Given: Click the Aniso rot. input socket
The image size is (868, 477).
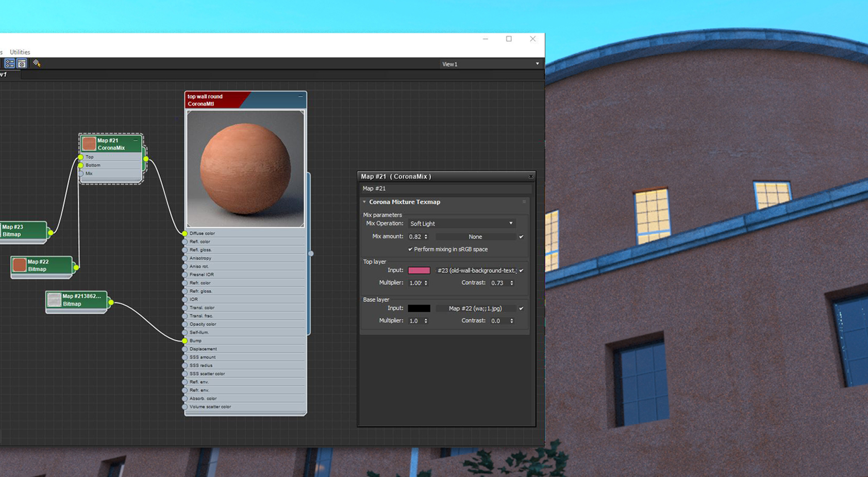Looking at the screenshot, I should [185, 266].
